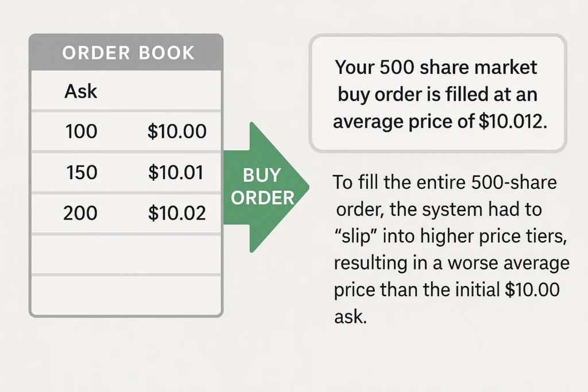Click the $10.00 ask price in table
Viewport: 588px width, 392px height.
click(177, 131)
